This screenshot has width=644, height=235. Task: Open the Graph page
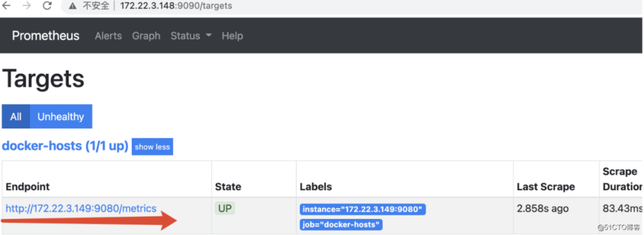(x=146, y=36)
